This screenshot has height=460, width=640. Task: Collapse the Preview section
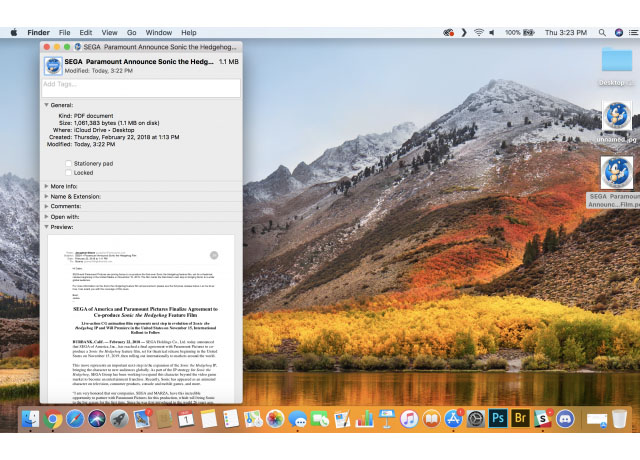(x=46, y=227)
